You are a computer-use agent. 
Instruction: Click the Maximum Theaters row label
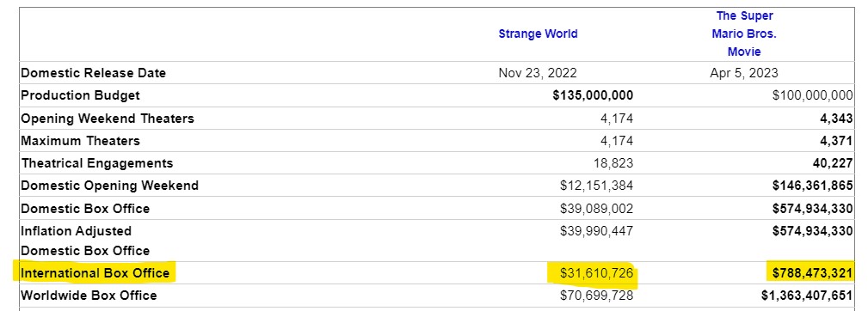(x=80, y=141)
